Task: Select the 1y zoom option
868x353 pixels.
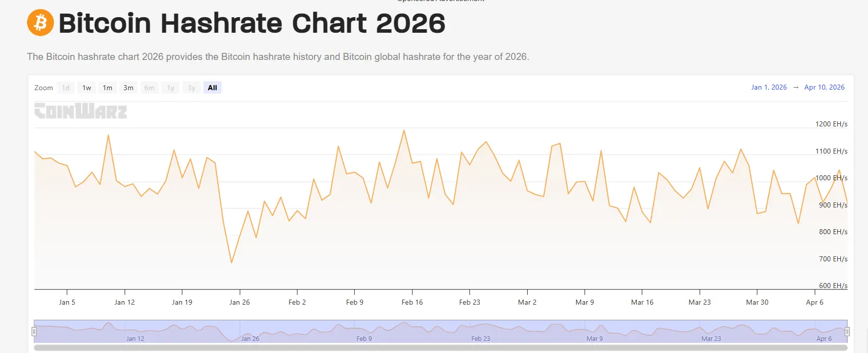Action: (170, 88)
